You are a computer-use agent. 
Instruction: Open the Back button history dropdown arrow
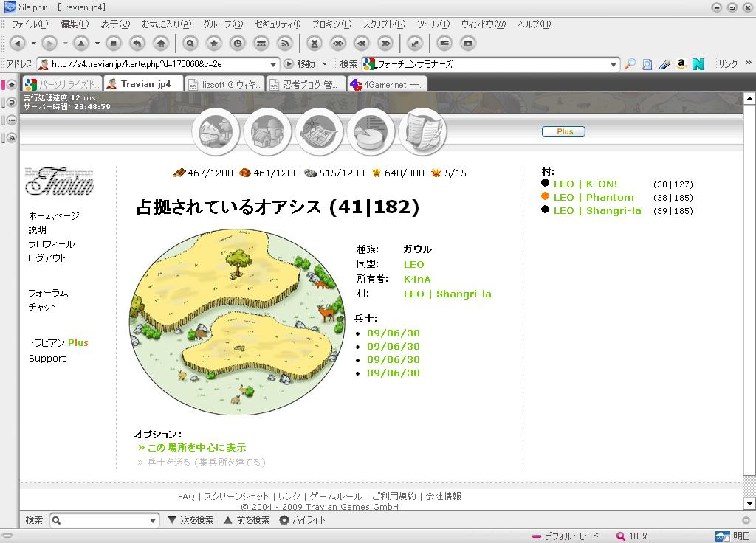[34, 44]
